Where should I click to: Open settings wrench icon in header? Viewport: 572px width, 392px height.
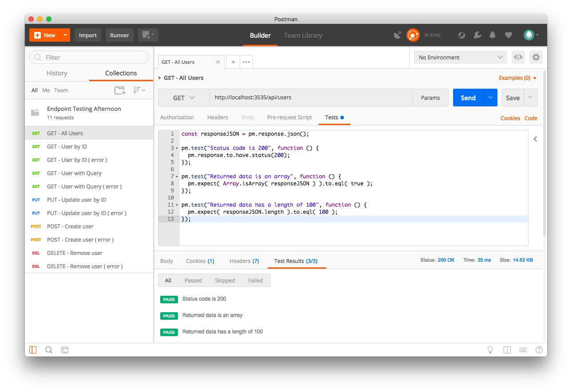(x=477, y=35)
